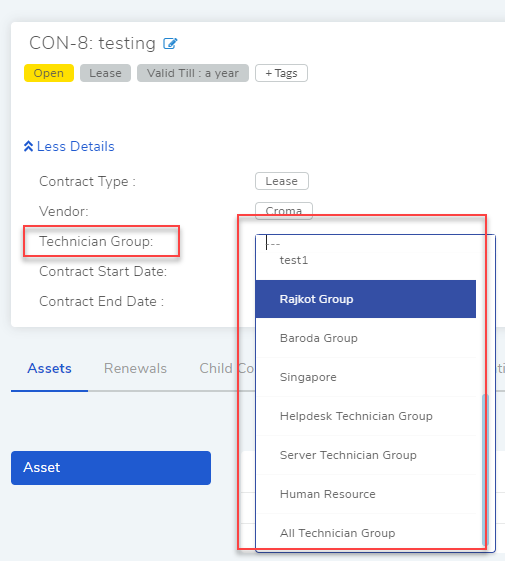
Task: Add a tag with + Tags button
Action: [x=281, y=73]
